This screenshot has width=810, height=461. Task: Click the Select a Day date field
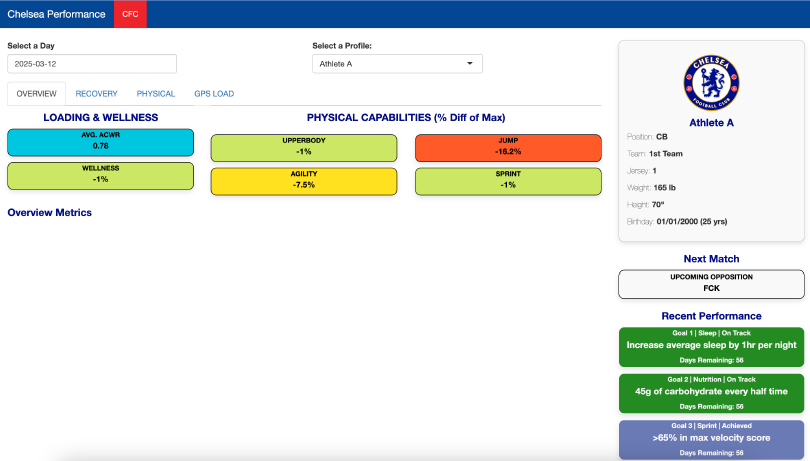(92, 64)
